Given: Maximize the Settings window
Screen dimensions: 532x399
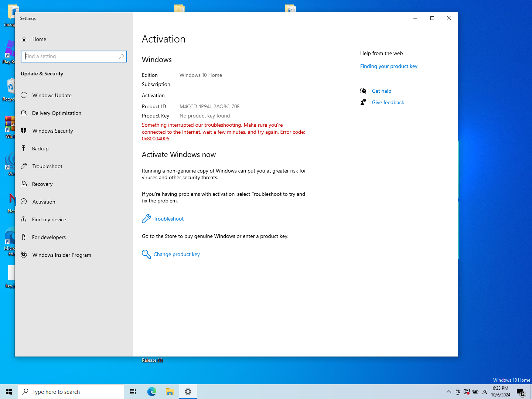Looking at the screenshot, I should [432, 18].
